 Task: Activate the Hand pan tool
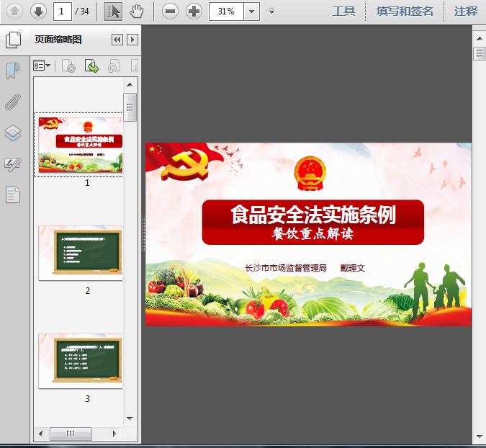coord(136,12)
